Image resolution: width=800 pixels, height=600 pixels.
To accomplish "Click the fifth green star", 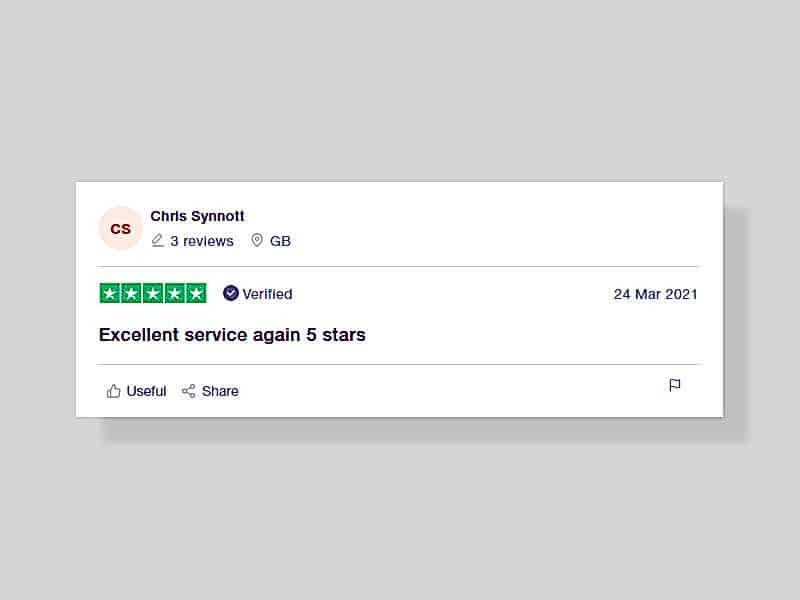I will [x=196, y=293].
